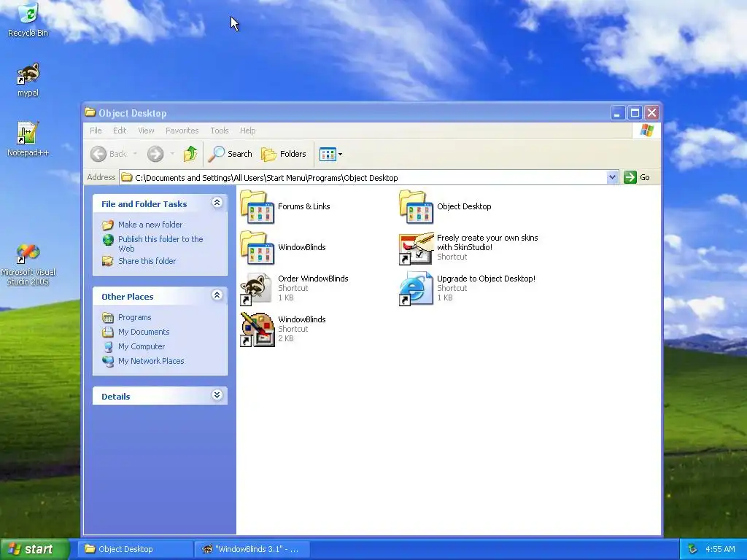Screen dimensions: 747x560
Task: Open Search from the toolbar
Action: [231, 154]
